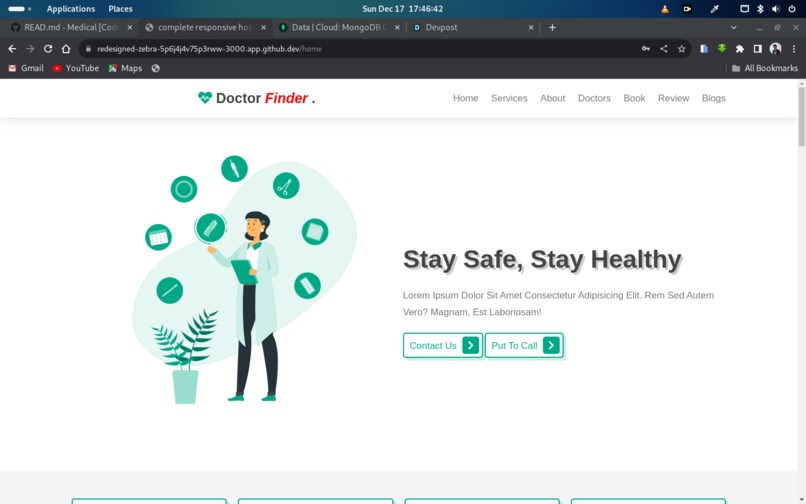Click the Contact Us button
The image size is (806, 504).
tap(443, 345)
